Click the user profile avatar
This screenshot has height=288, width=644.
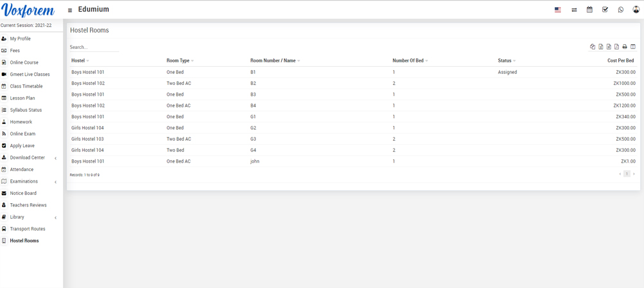click(x=636, y=10)
